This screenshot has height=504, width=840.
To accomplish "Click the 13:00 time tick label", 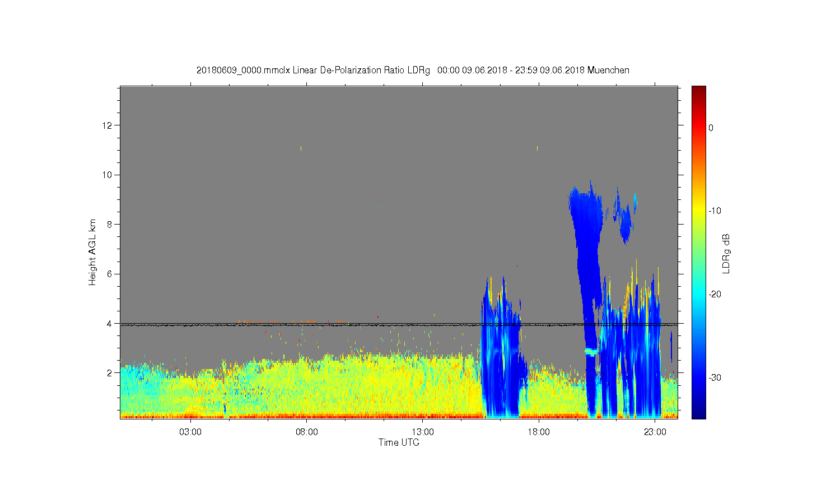I will point(423,432).
